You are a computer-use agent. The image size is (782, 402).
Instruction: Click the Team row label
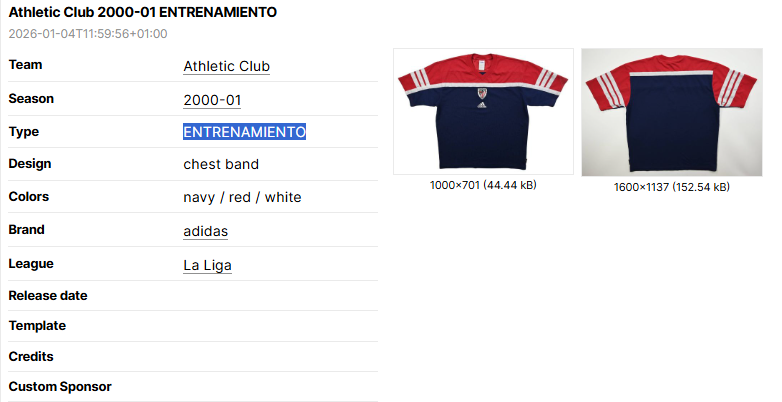pyautogui.click(x=25, y=65)
